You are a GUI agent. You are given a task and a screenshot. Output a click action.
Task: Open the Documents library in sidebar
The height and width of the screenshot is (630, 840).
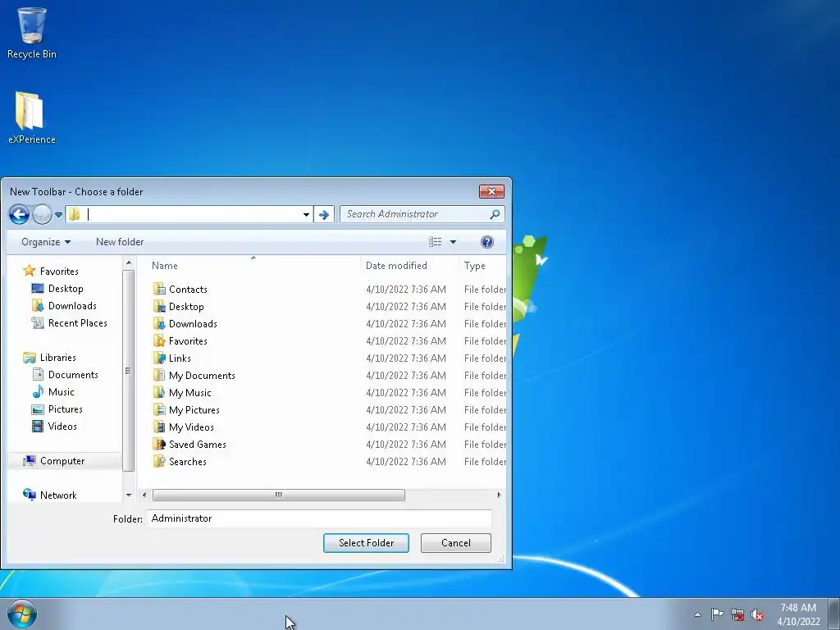66,374
